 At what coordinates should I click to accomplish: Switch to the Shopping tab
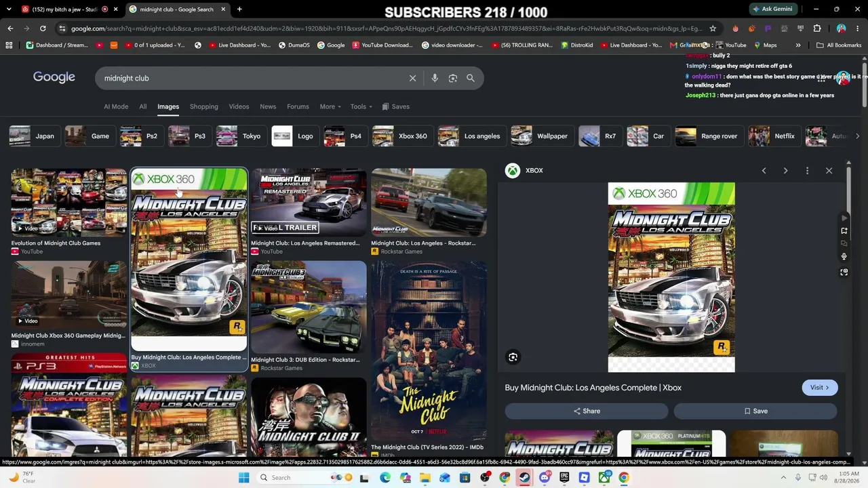click(x=204, y=106)
